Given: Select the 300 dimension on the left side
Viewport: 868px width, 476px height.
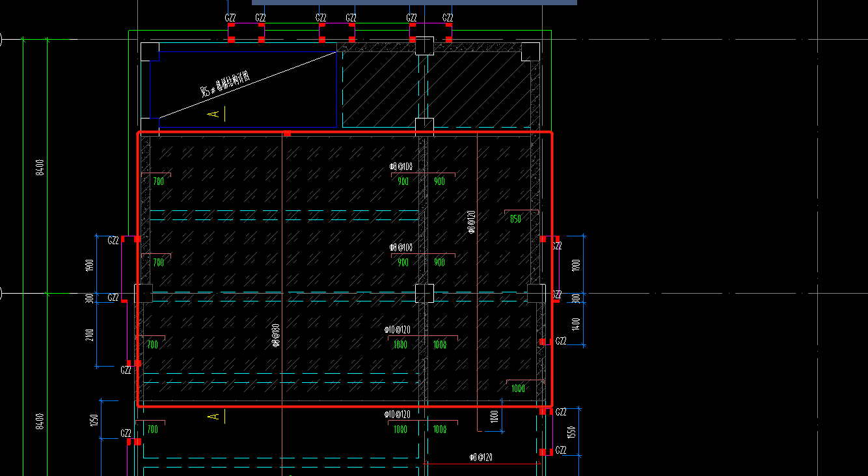Looking at the screenshot, I should pos(90,298).
